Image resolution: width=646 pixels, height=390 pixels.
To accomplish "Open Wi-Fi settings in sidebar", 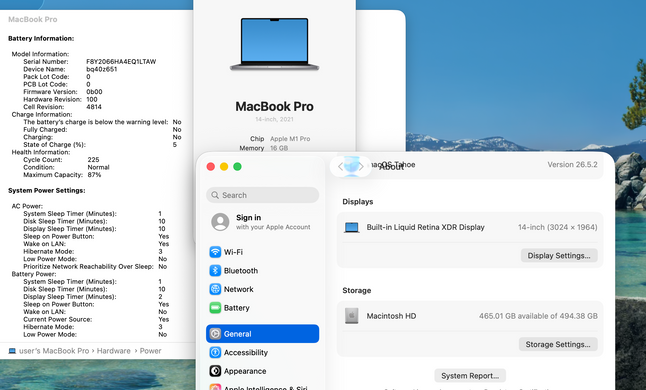I will (x=262, y=252).
